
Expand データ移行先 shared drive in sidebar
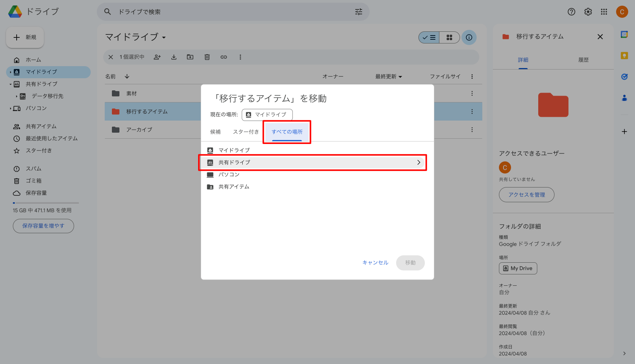pyautogui.click(x=16, y=96)
